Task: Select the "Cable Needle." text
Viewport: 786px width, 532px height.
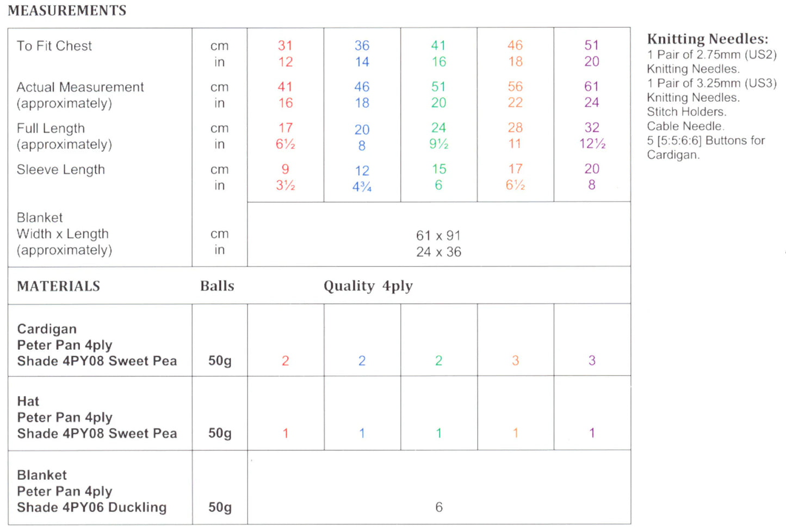Action: click(685, 126)
